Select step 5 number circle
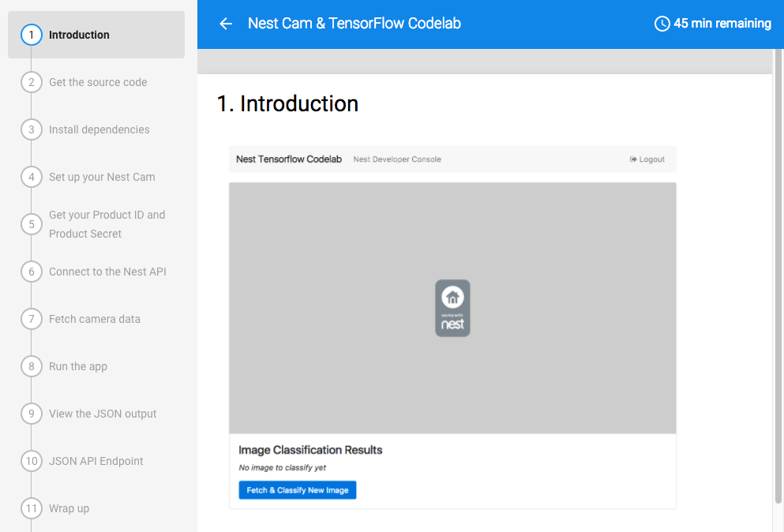 tap(32, 224)
